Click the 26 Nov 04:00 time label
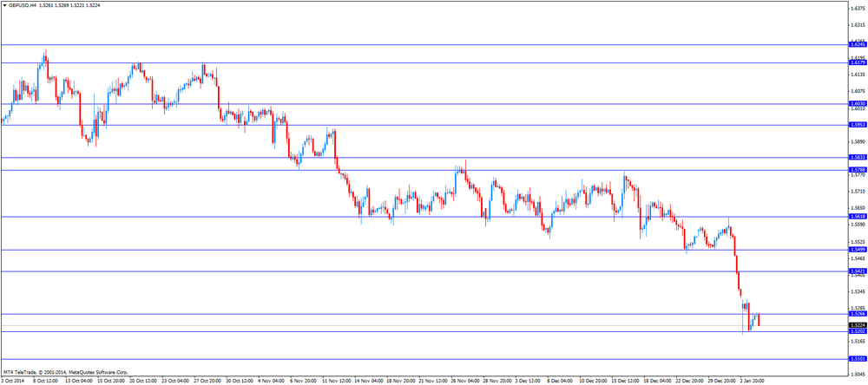 pyautogui.click(x=467, y=382)
